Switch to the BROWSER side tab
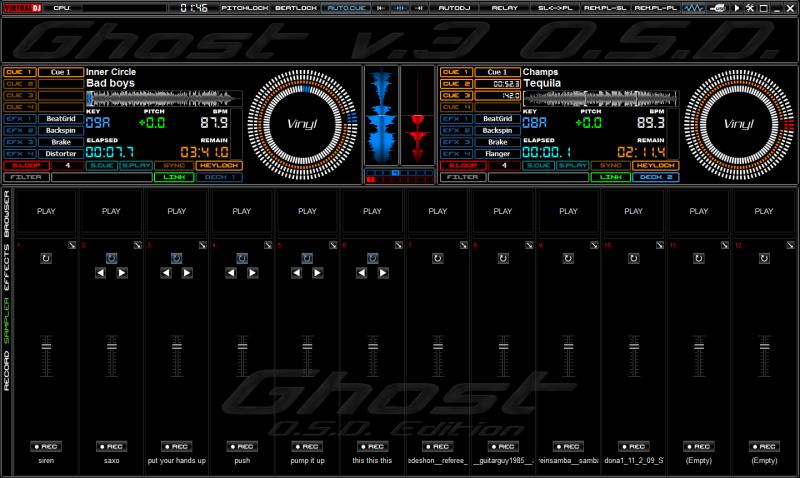 (x=7, y=214)
